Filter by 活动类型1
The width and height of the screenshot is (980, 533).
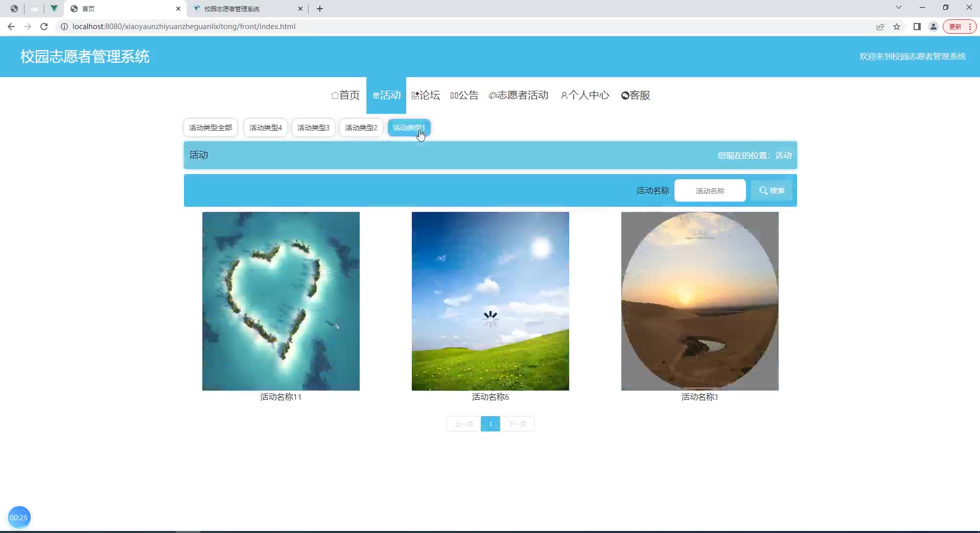point(409,128)
